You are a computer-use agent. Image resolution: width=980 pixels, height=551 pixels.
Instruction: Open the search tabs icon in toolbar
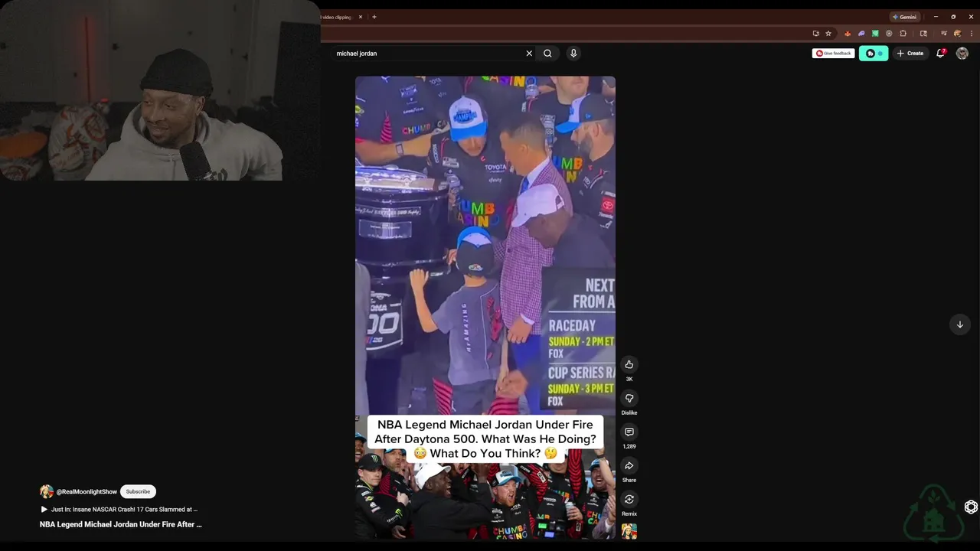923,34
